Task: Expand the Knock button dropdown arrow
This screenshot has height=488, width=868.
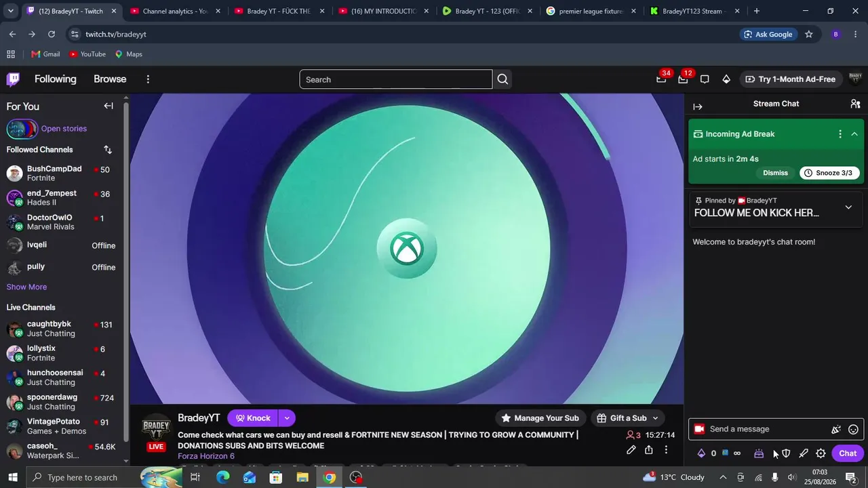Action: 287,418
